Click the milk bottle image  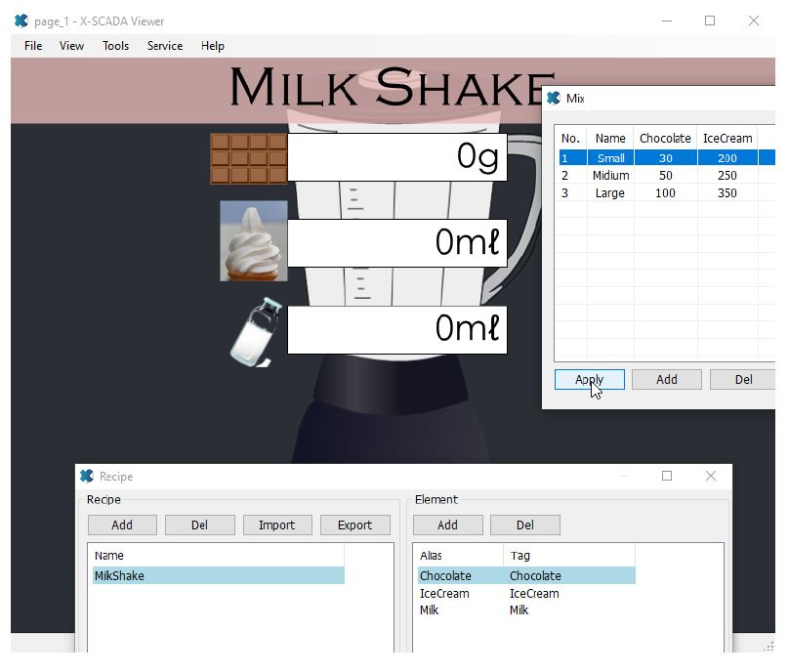(x=256, y=332)
